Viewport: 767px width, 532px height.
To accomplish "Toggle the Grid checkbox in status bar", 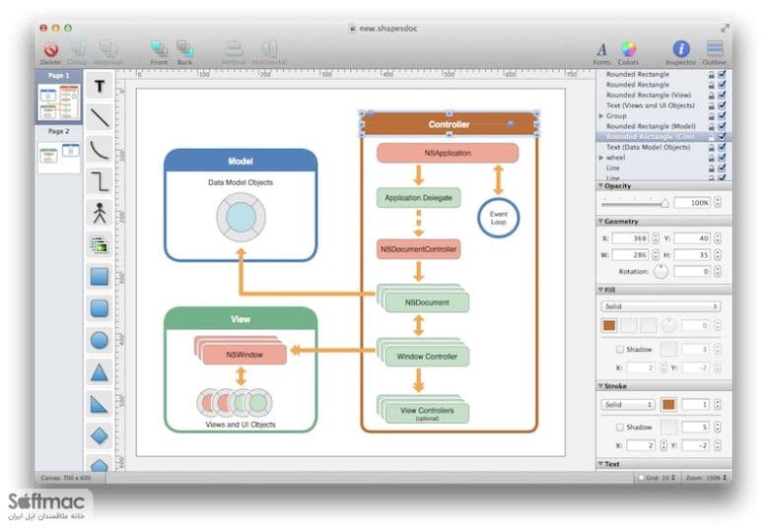I will click(x=640, y=477).
